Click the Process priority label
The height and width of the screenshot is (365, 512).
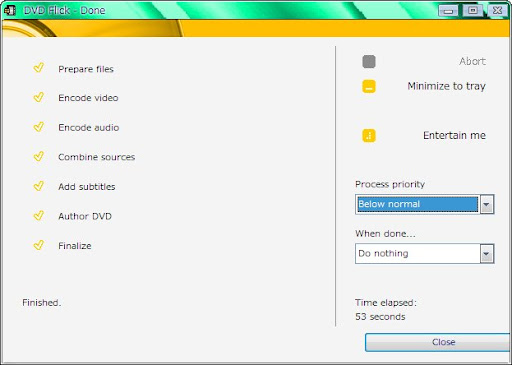point(390,184)
